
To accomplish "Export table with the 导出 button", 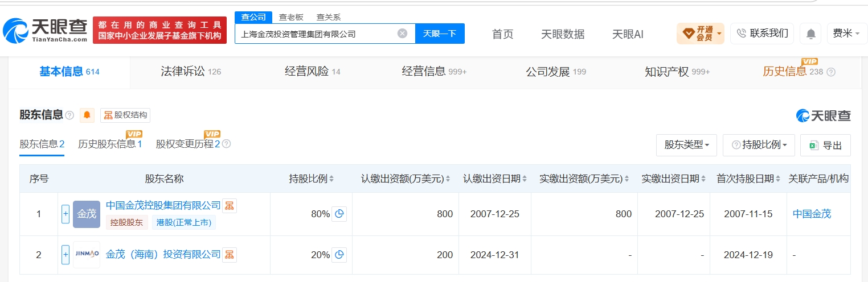I will click(x=825, y=145).
